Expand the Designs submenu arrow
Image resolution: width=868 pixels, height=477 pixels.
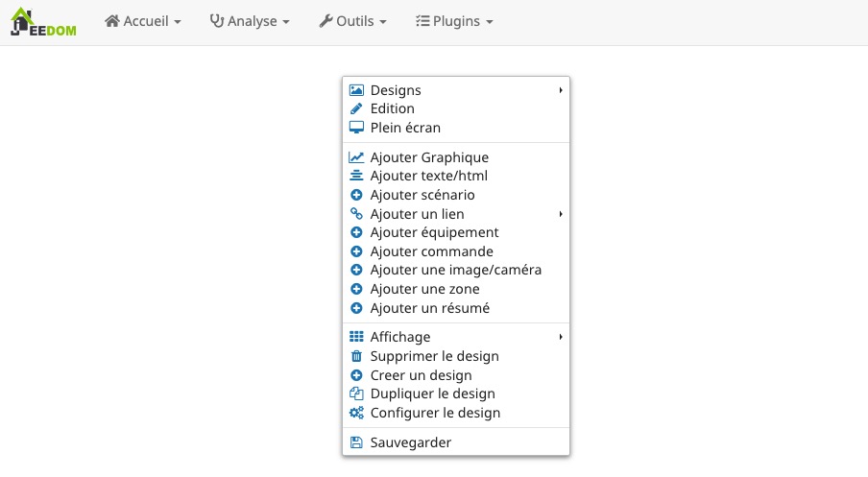tap(560, 90)
